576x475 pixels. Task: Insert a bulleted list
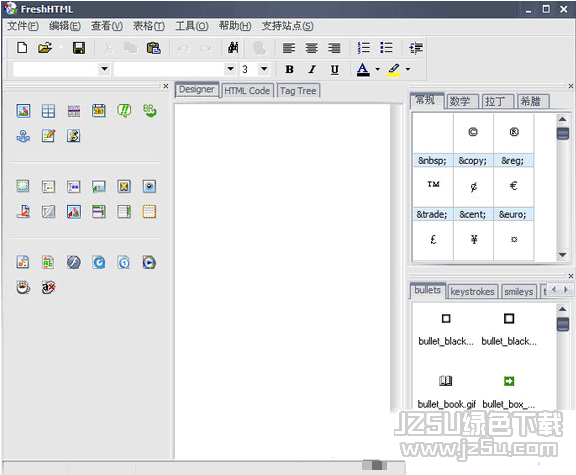(x=386, y=48)
